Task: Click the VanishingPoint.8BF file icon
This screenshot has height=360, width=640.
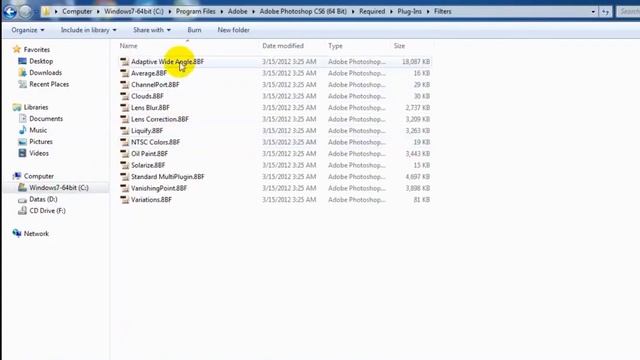Action: [x=124, y=188]
